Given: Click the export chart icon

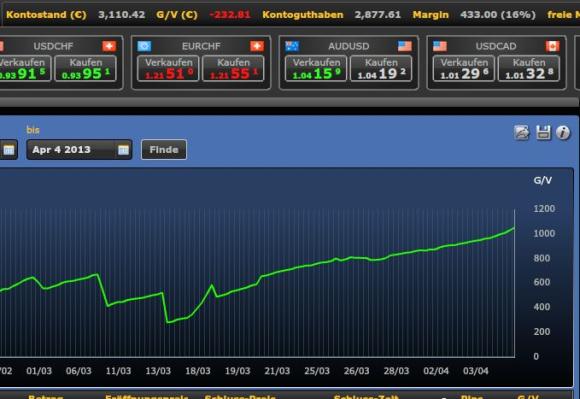Looking at the screenshot, I should 522,132.
